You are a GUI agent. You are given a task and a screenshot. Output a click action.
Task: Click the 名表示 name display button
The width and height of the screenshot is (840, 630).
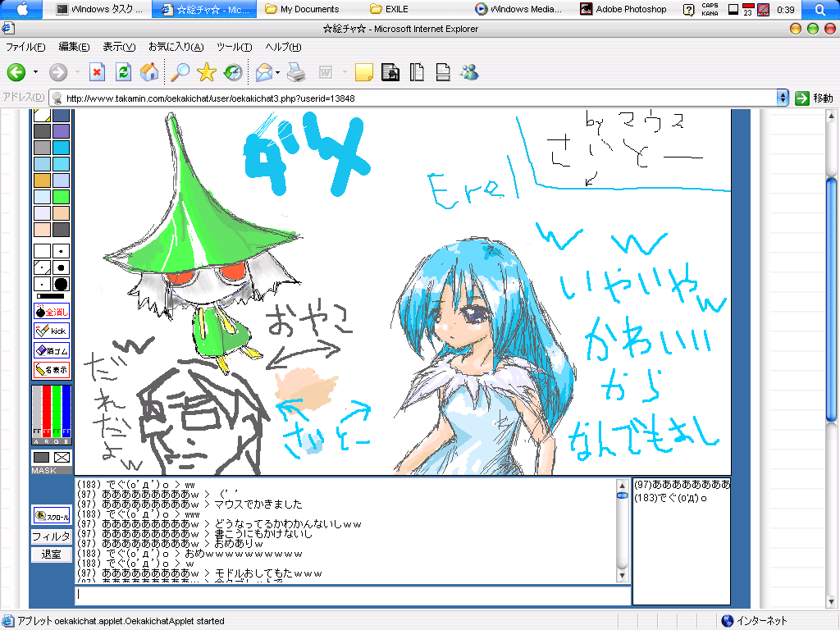point(52,370)
